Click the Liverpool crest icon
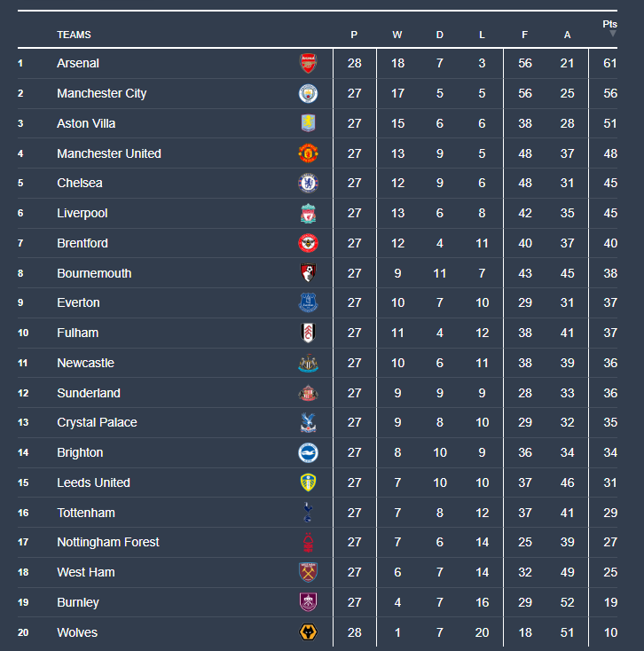 click(308, 214)
